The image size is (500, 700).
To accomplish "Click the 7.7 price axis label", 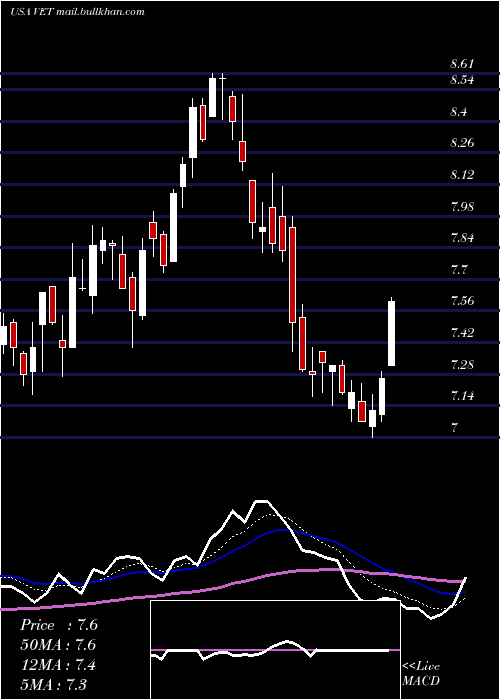I will tap(459, 269).
